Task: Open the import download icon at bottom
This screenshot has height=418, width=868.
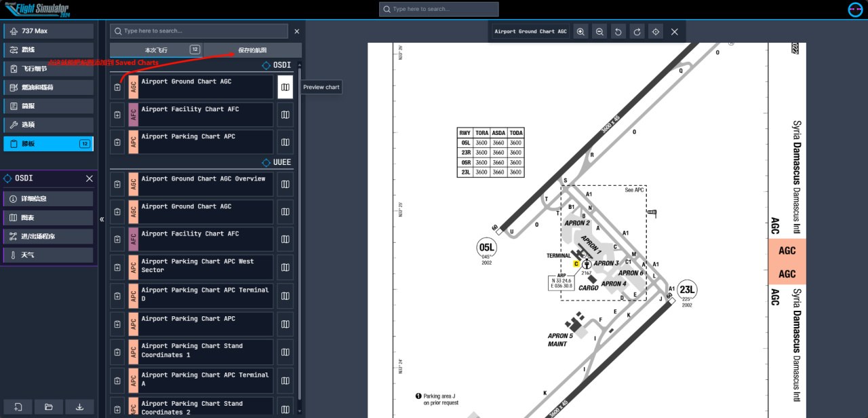Action: (x=80, y=406)
